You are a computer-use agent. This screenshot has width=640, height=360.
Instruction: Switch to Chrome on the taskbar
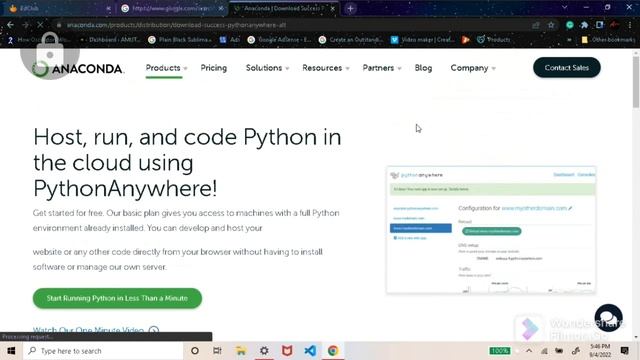pos(333,351)
